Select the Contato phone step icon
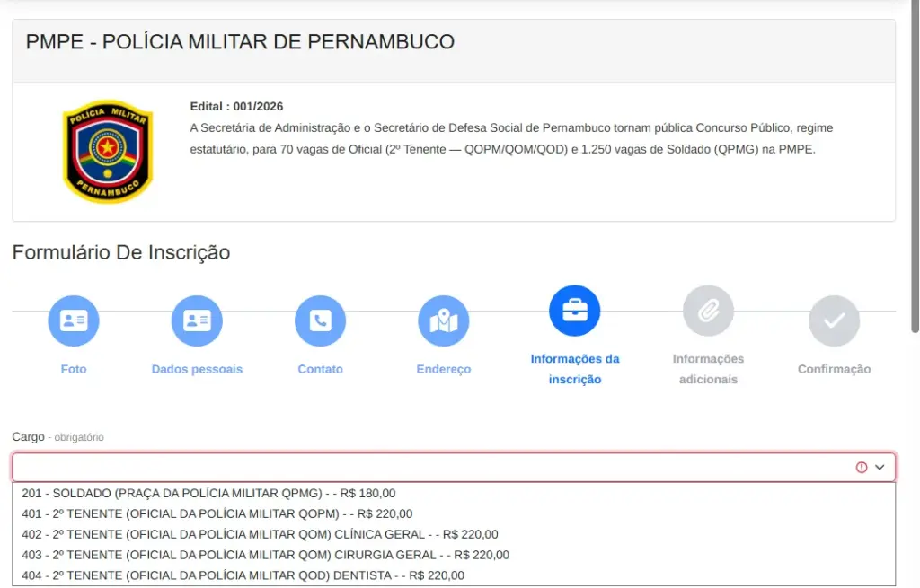Viewport: 920px width, 588px height. [320, 320]
